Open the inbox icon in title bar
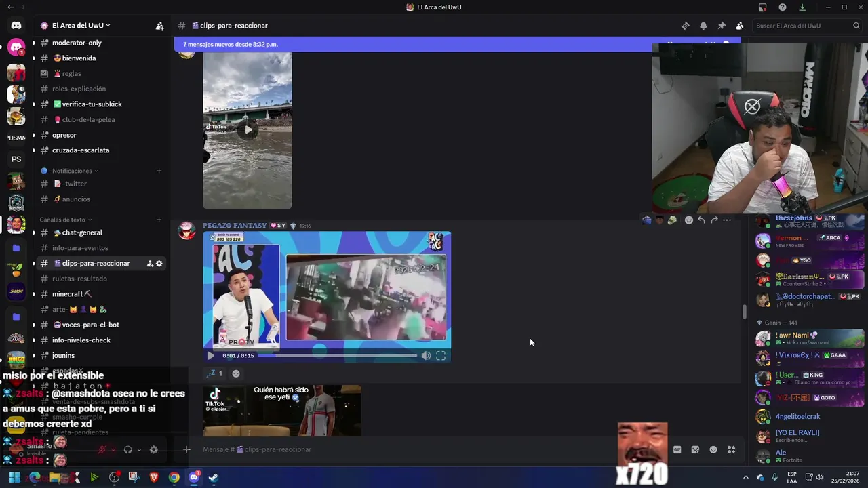Screen dimensions: 868x488 coord(763,7)
